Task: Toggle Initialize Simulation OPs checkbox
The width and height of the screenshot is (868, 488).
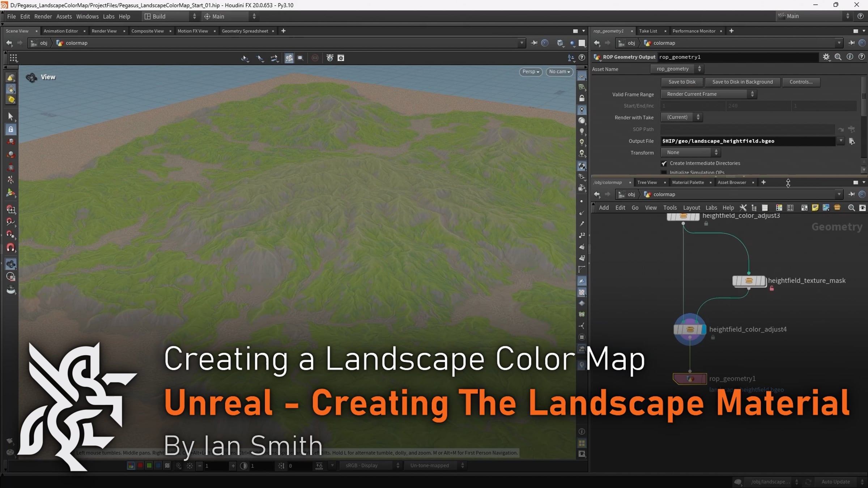Action: click(664, 172)
